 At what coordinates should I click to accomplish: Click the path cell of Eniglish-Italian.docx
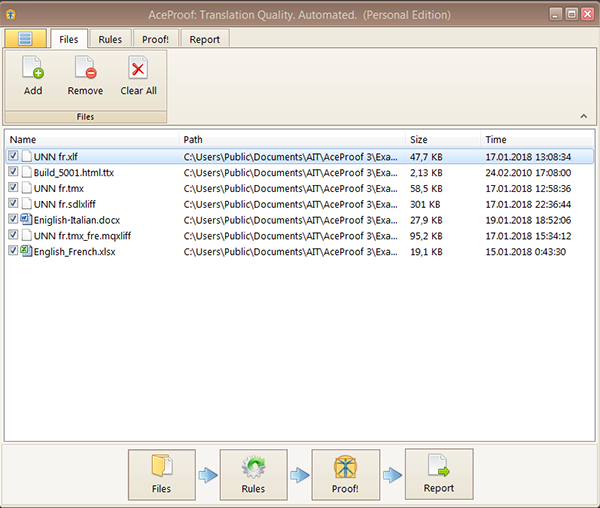click(290, 220)
